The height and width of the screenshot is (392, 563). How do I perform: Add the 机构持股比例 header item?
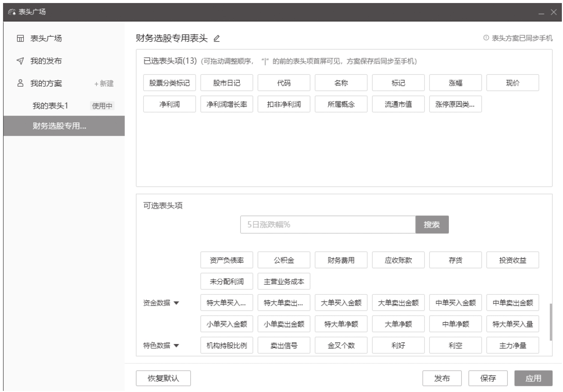226,346
